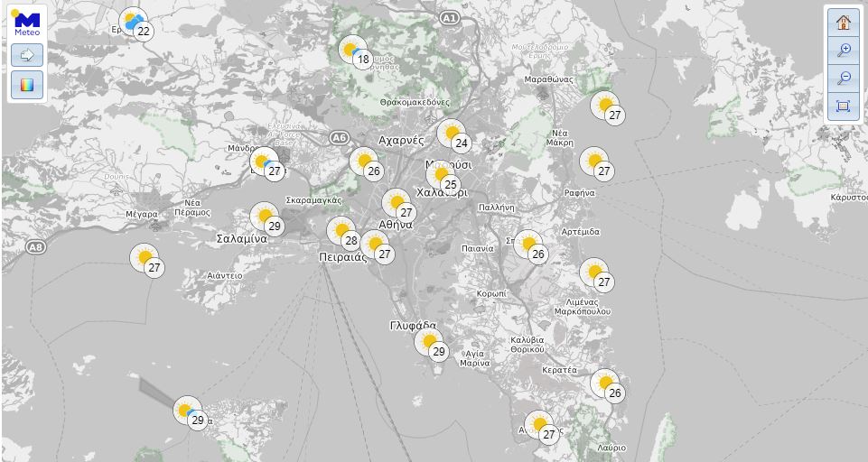Click the home button on the map toolbar
The image size is (868, 462).
[843, 23]
